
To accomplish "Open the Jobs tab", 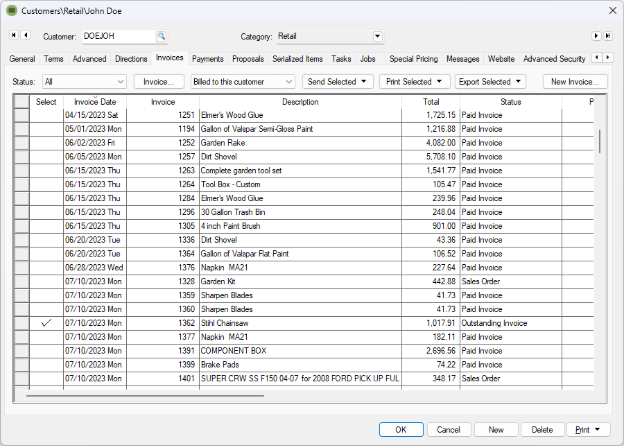I will [x=368, y=59].
